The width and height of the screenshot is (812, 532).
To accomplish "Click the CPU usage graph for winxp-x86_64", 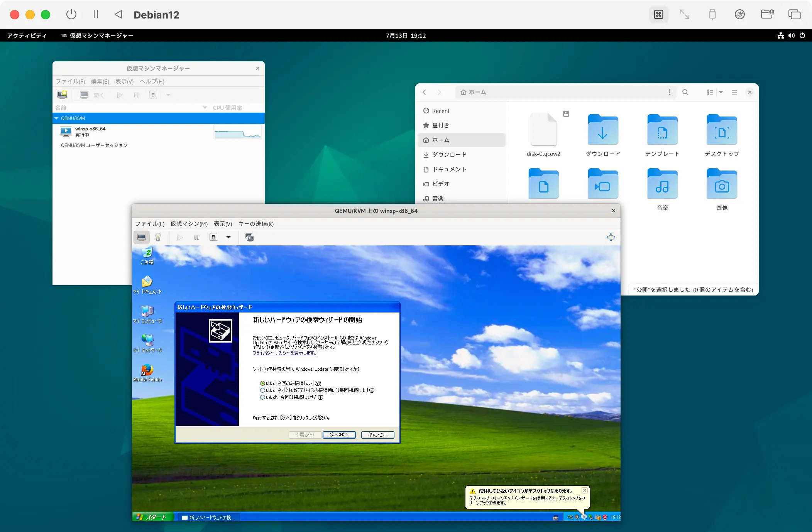I will (237, 132).
